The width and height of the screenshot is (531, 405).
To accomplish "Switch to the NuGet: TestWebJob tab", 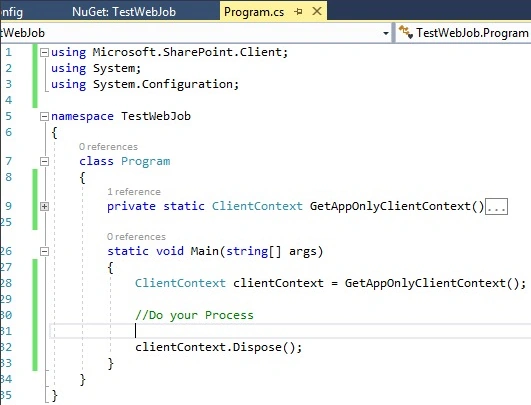I will tap(124, 12).
